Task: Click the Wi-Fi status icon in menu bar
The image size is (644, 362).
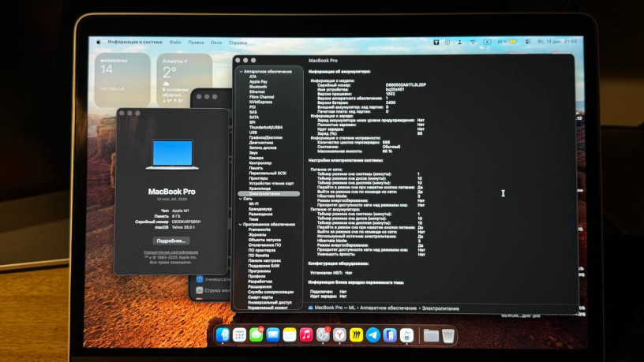Action: tap(473, 42)
